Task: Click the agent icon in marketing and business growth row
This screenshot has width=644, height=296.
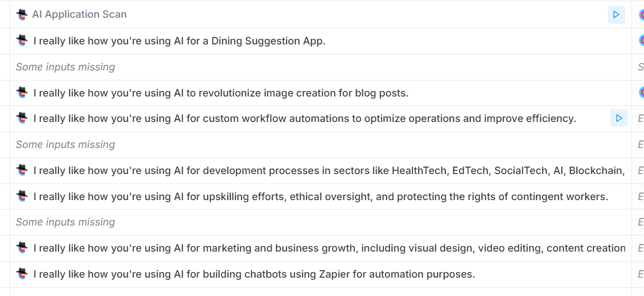Action: pos(22,248)
